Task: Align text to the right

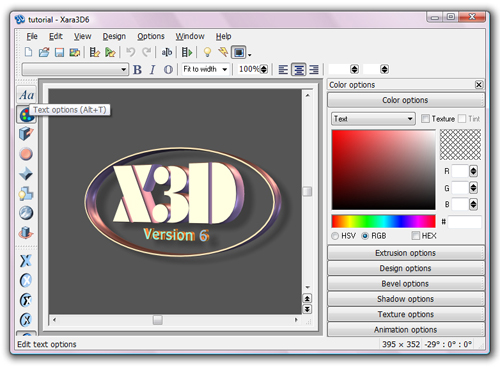Action: 314,69
